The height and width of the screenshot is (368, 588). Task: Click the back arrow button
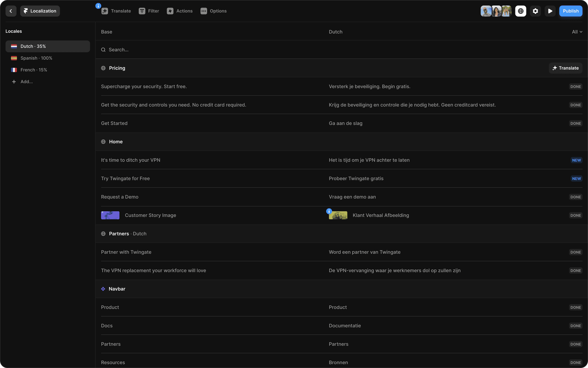coord(11,11)
